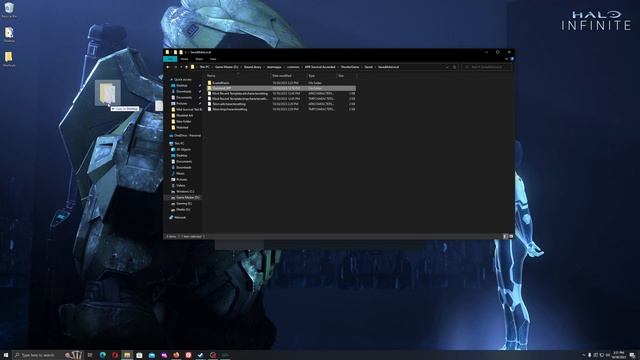Screen dimensions: 640x360
Task: Select the first folder in file list
Action: (281, 83)
